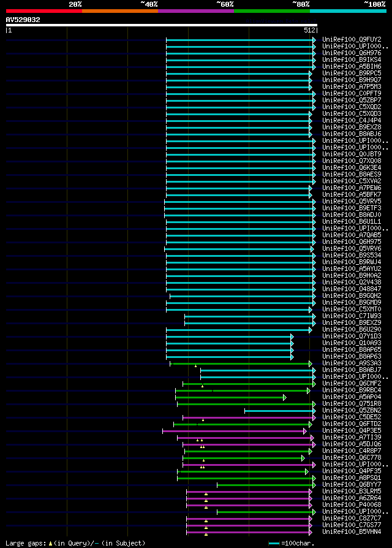
Task: Select hit label UniRef100_C4J4P4
Action: 352,121
